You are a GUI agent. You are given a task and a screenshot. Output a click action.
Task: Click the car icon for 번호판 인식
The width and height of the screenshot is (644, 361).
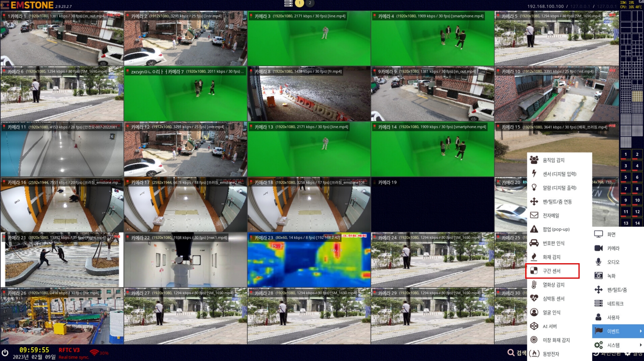coord(534,243)
